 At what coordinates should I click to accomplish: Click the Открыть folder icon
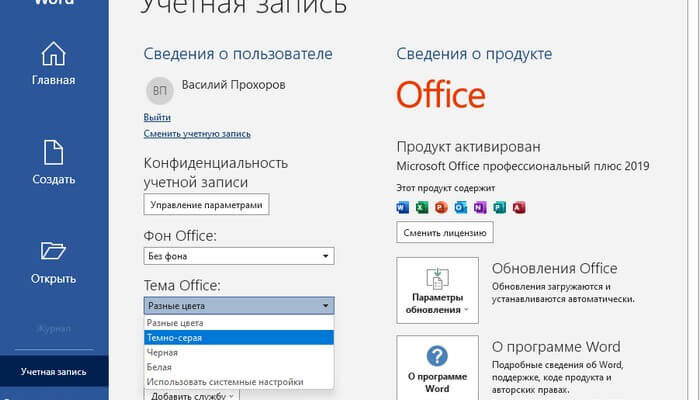tap(53, 250)
